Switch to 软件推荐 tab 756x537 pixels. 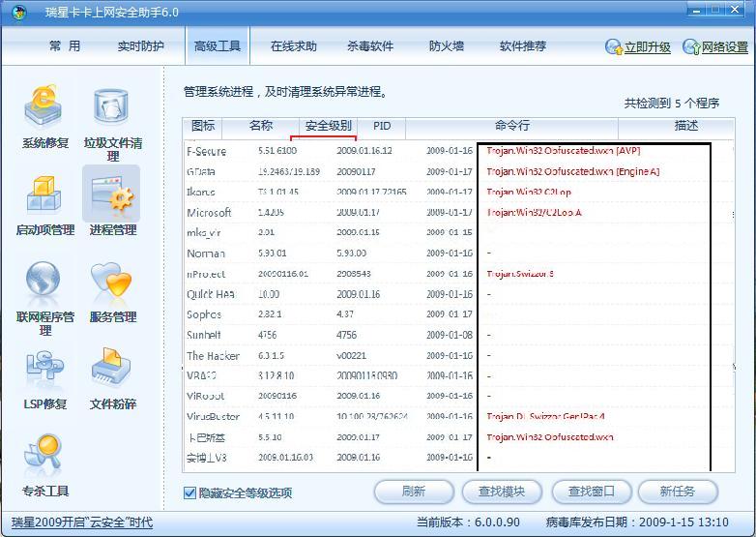pos(523,45)
